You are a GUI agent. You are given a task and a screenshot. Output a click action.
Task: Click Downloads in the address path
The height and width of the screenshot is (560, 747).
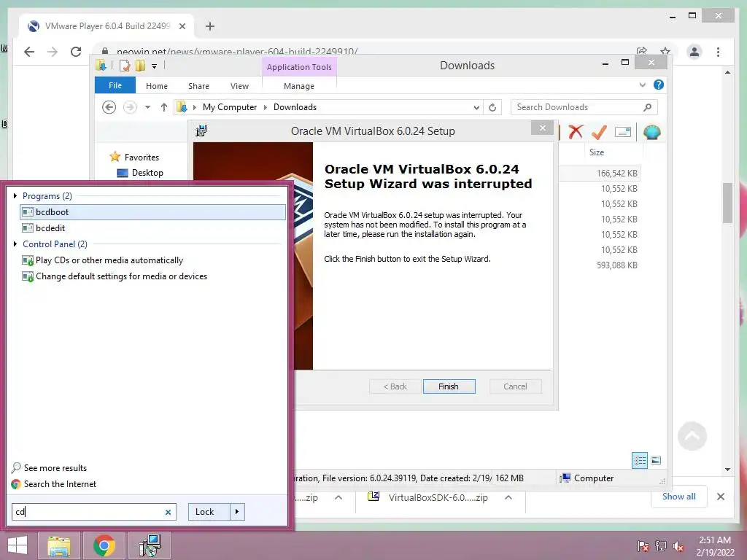[x=295, y=107]
